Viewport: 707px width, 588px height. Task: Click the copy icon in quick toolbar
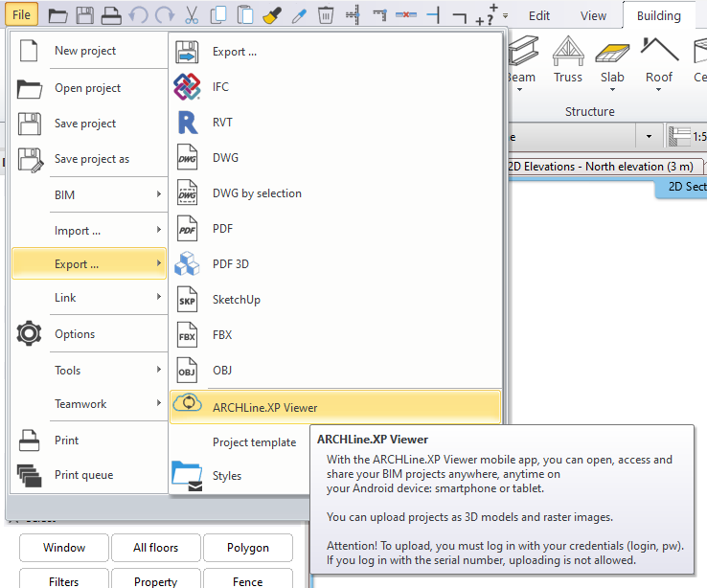(218, 15)
